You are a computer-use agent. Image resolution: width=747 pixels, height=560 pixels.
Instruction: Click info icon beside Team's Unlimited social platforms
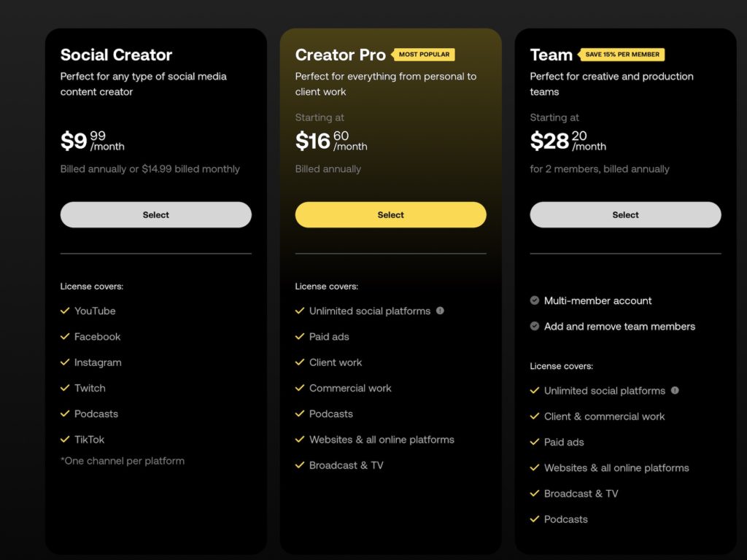tap(675, 391)
